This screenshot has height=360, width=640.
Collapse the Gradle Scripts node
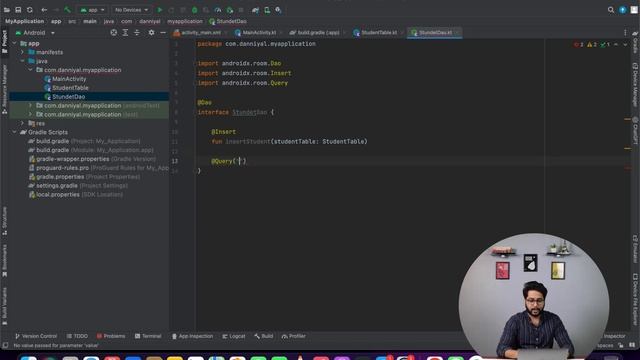coord(14,132)
